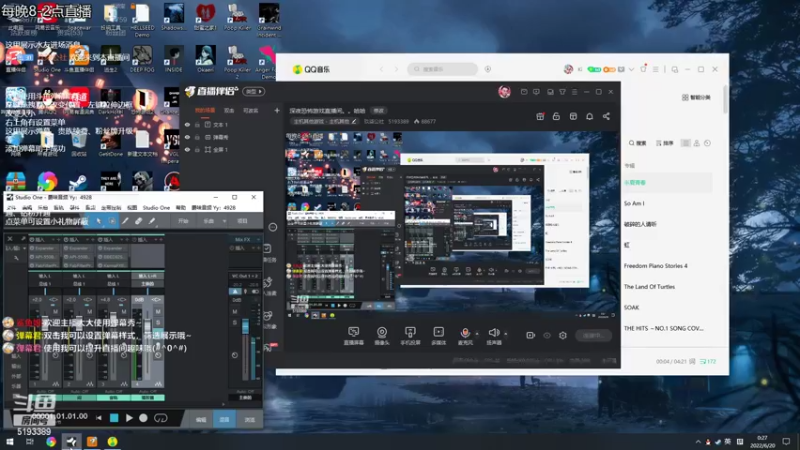Add camera source in streaming app
Screen dimensions: 800x450
point(382,336)
